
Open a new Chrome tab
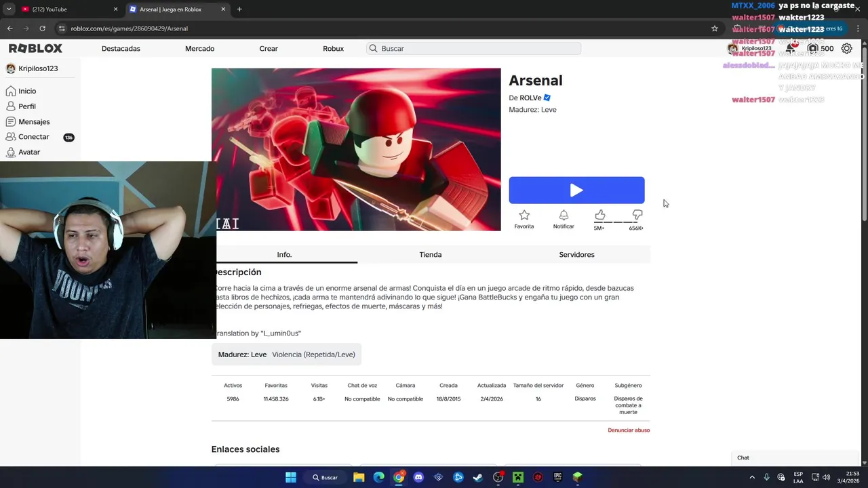pyautogui.click(x=239, y=9)
